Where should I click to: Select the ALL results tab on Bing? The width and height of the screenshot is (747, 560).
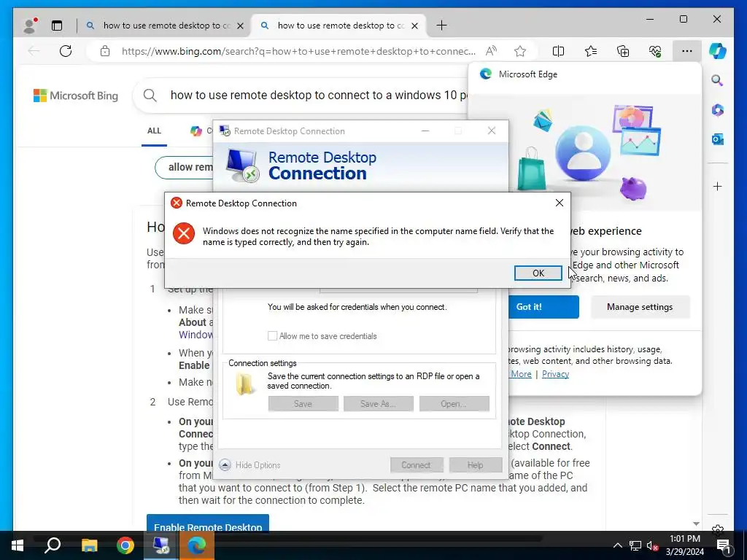click(x=154, y=131)
